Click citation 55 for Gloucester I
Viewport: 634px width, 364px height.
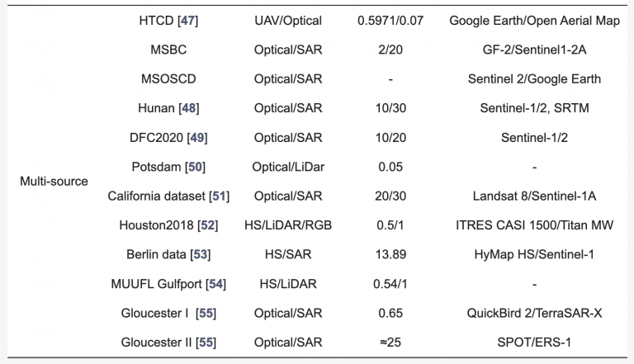click(x=206, y=313)
